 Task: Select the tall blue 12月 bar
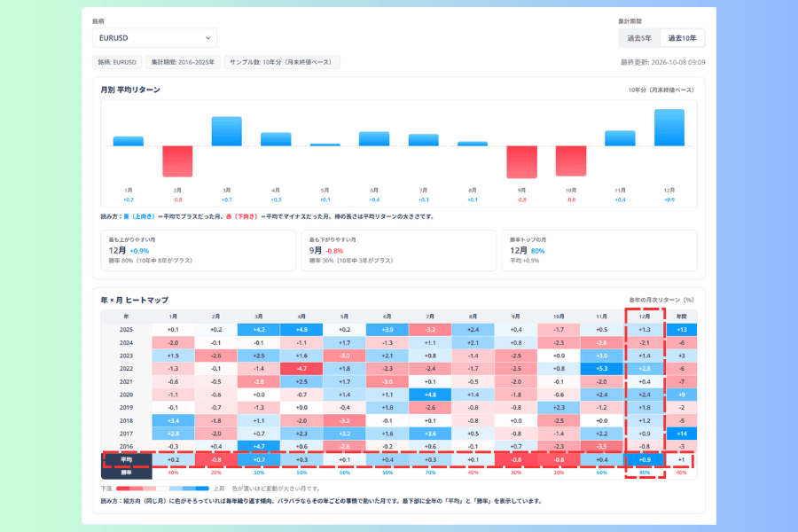tap(669, 128)
